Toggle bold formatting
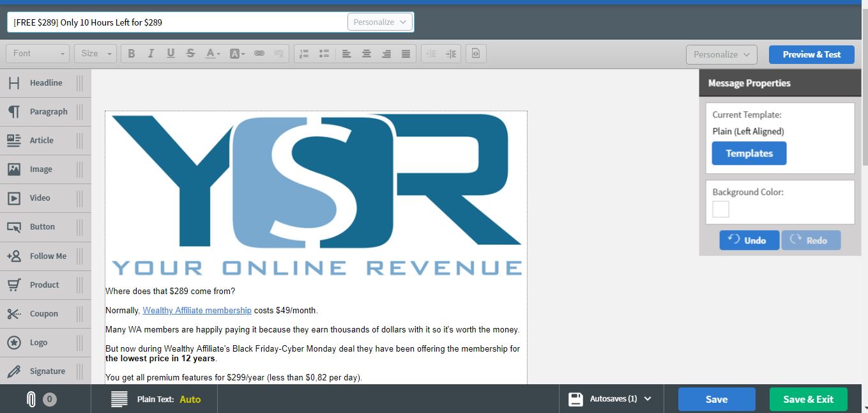 132,54
